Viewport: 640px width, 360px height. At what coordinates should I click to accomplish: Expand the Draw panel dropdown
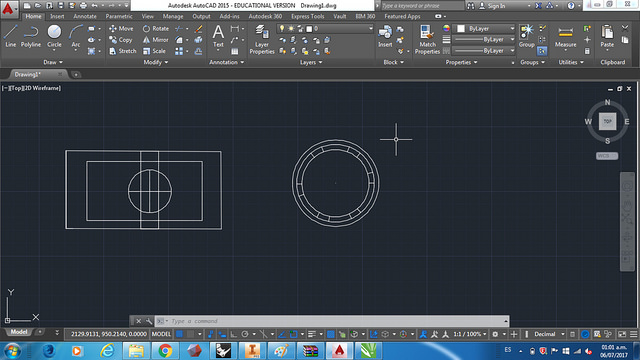click(53, 62)
